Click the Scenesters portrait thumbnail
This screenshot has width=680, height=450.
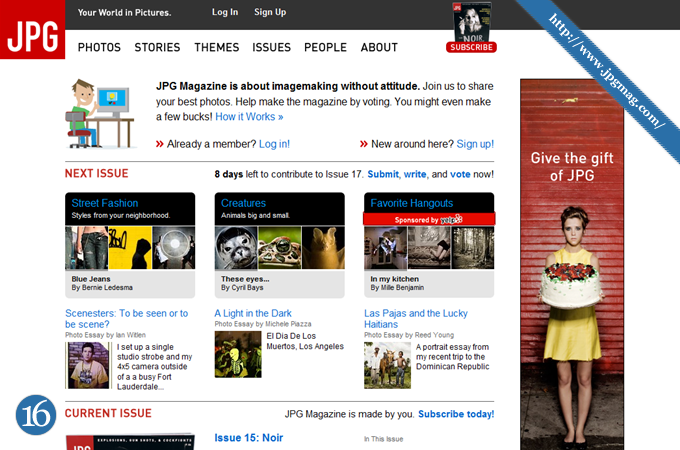pyautogui.click(x=88, y=365)
